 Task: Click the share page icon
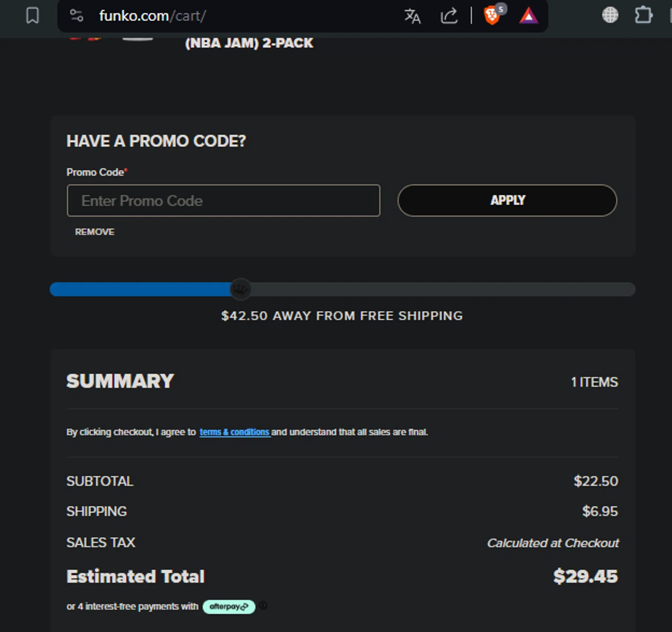pos(449,16)
